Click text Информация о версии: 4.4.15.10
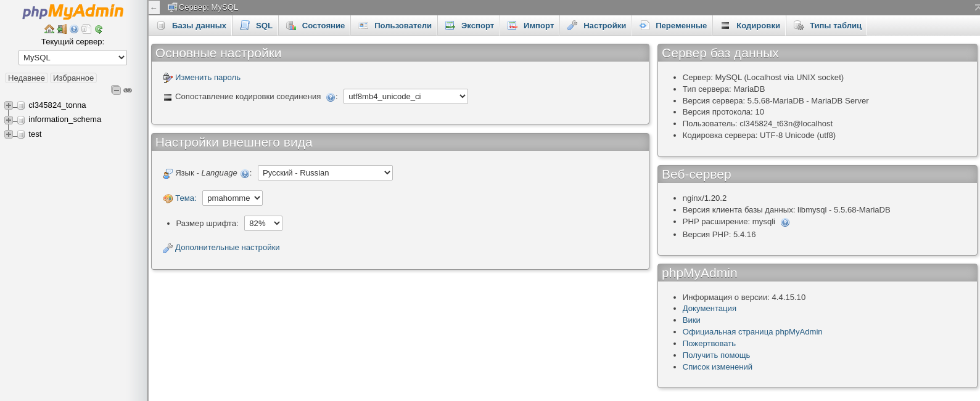This screenshot has height=401, width=980. point(744,298)
